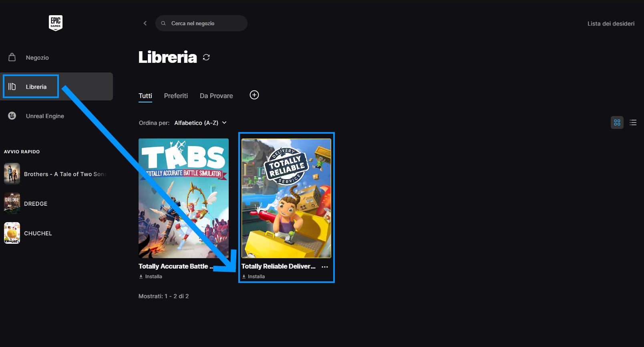
Task: Click the 'Ordina per:' label
Action: [x=154, y=123]
